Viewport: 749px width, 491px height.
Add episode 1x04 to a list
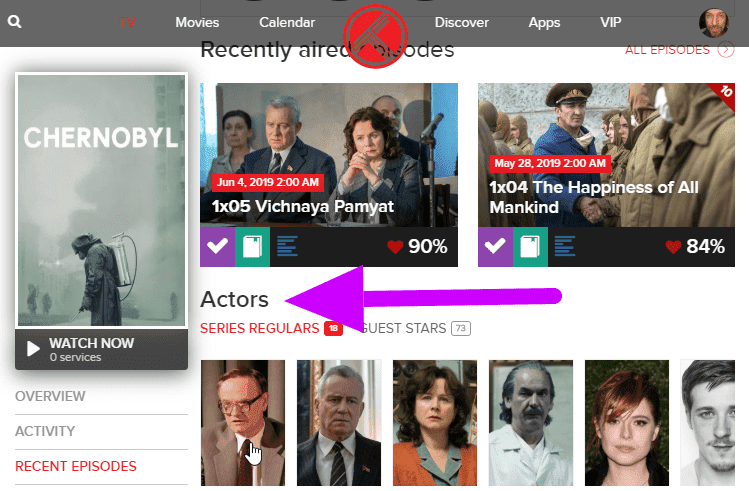565,246
